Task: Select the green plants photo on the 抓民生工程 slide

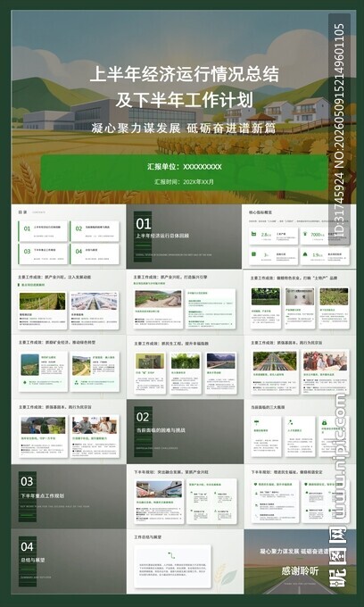Action: pyautogui.click(x=186, y=361)
